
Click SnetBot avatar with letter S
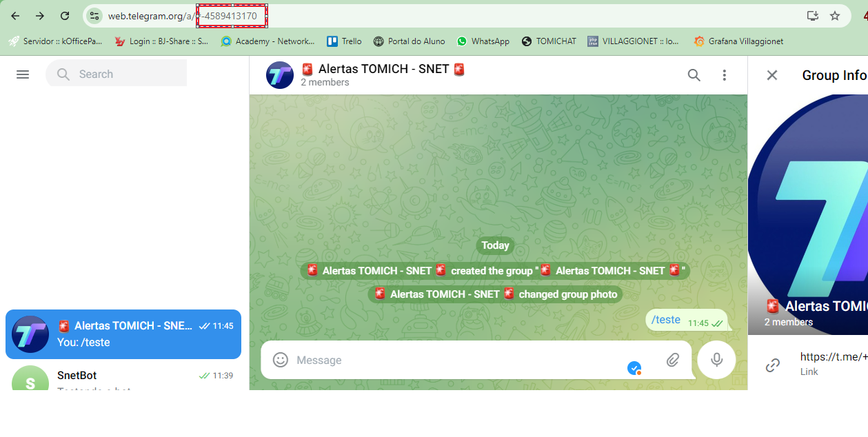tap(30, 378)
